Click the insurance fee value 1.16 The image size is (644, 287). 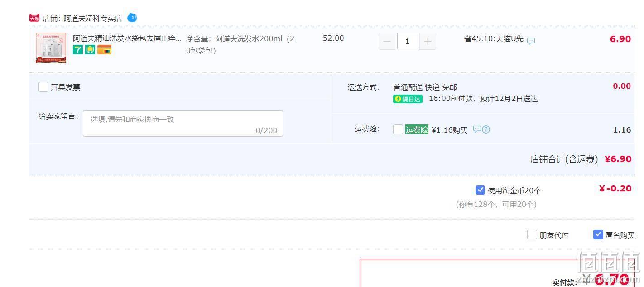[622, 130]
